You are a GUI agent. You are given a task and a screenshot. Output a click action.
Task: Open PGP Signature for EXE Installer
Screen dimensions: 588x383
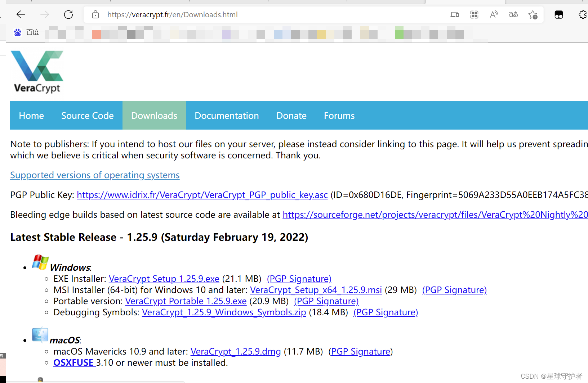(299, 279)
